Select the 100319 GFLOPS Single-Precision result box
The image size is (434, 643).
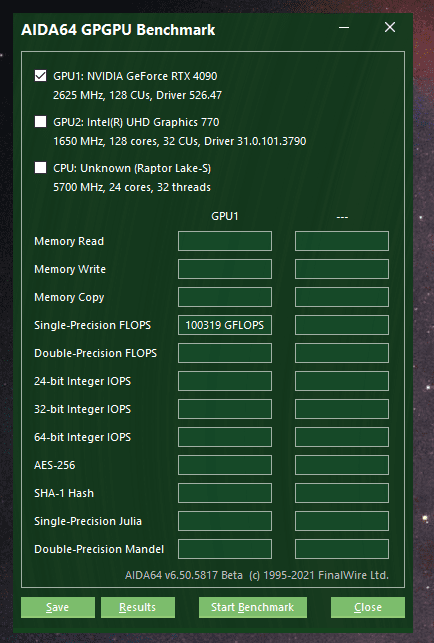pyautogui.click(x=225, y=325)
